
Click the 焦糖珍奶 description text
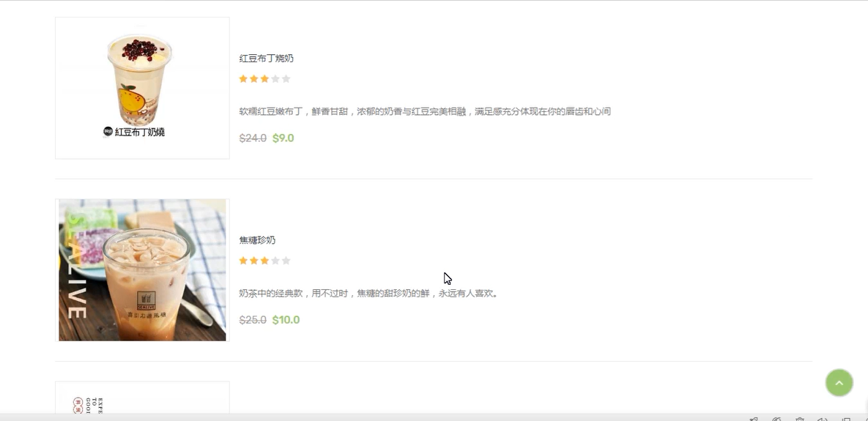(368, 294)
